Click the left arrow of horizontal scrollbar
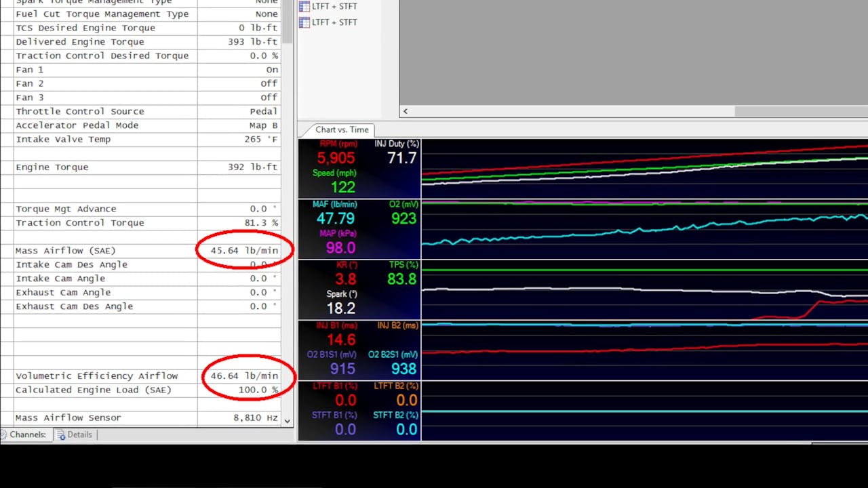The width and height of the screenshot is (868, 488). tap(406, 111)
